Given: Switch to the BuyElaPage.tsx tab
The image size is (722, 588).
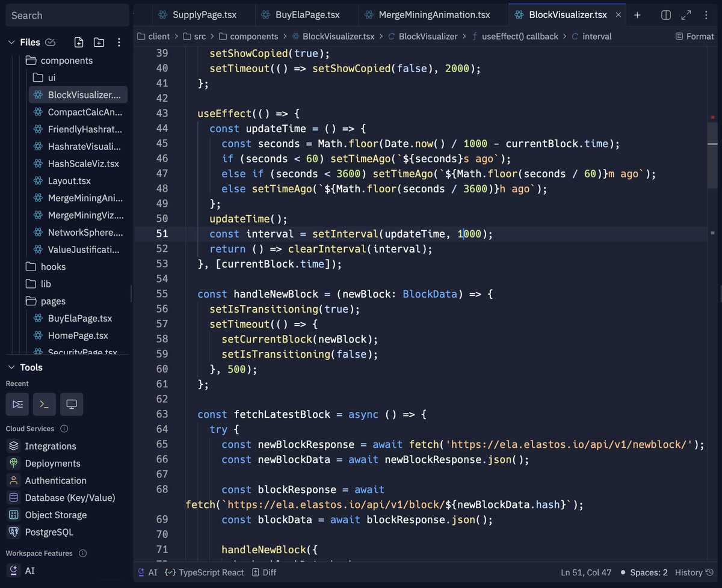Looking at the screenshot, I should coord(307,15).
